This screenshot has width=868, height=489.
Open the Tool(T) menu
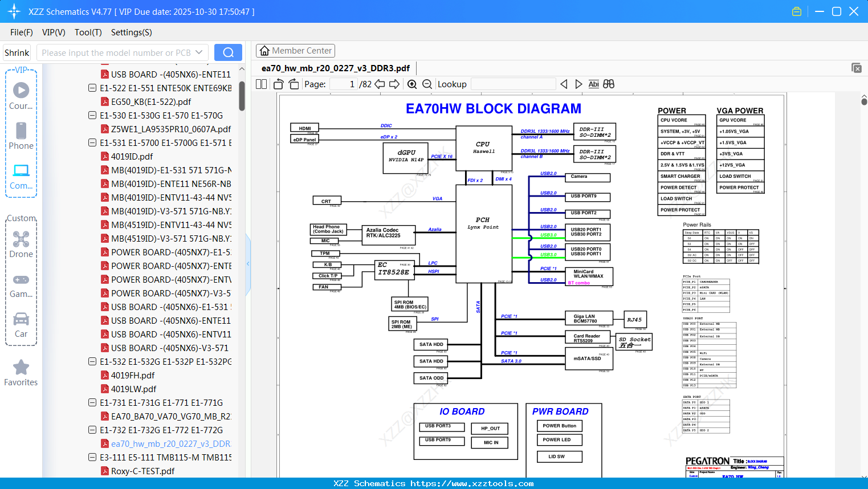tap(88, 32)
